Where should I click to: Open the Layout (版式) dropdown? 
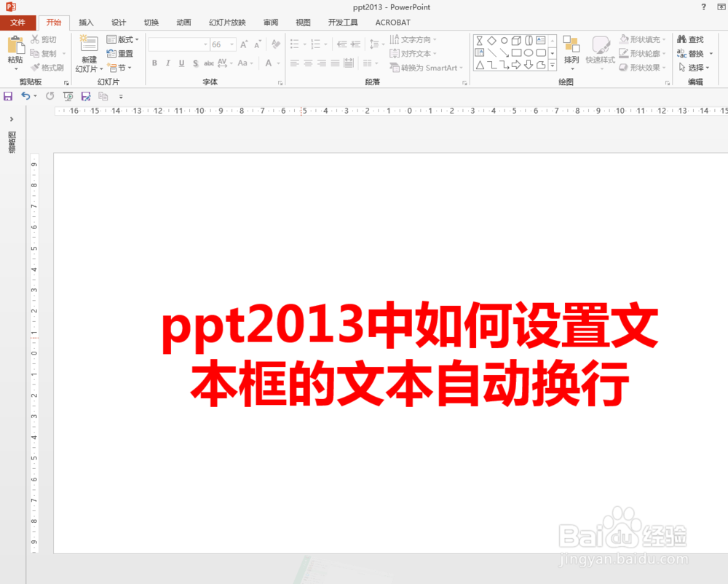122,39
